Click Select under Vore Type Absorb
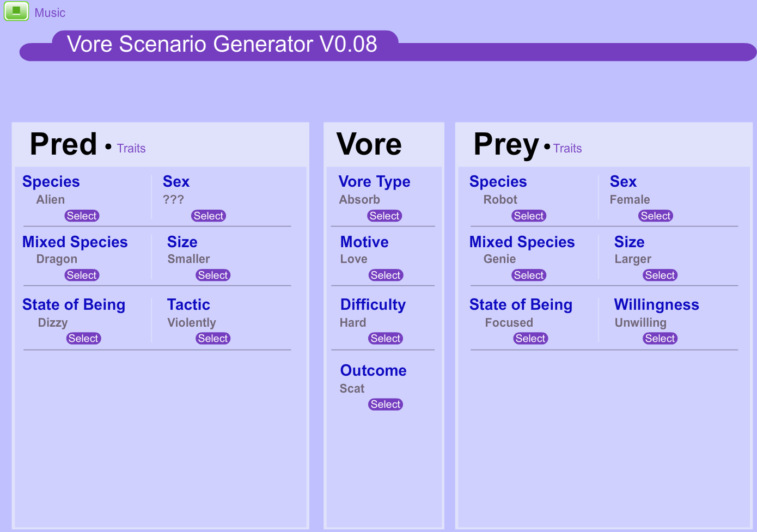Image resolution: width=757 pixels, height=532 pixels. 384,216
